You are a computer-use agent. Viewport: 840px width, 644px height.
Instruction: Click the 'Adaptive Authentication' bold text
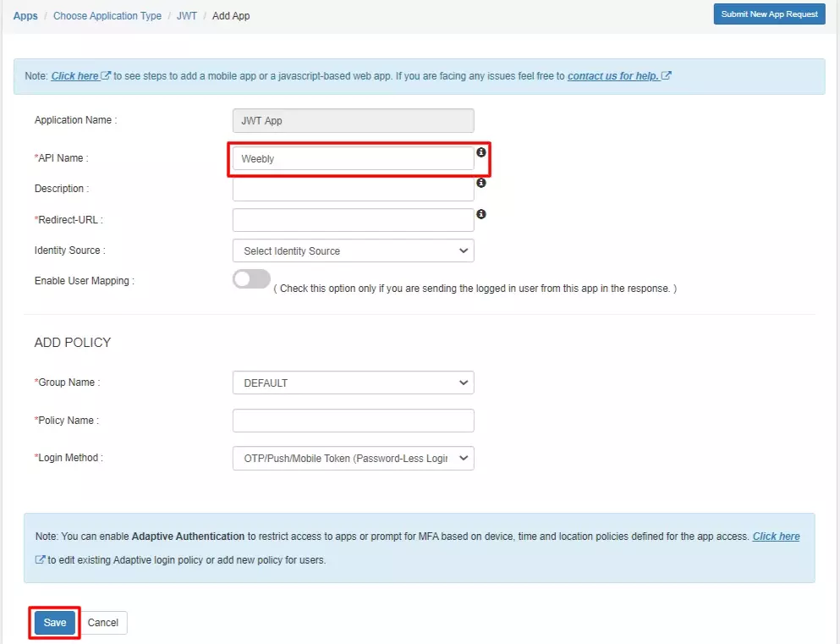188,537
